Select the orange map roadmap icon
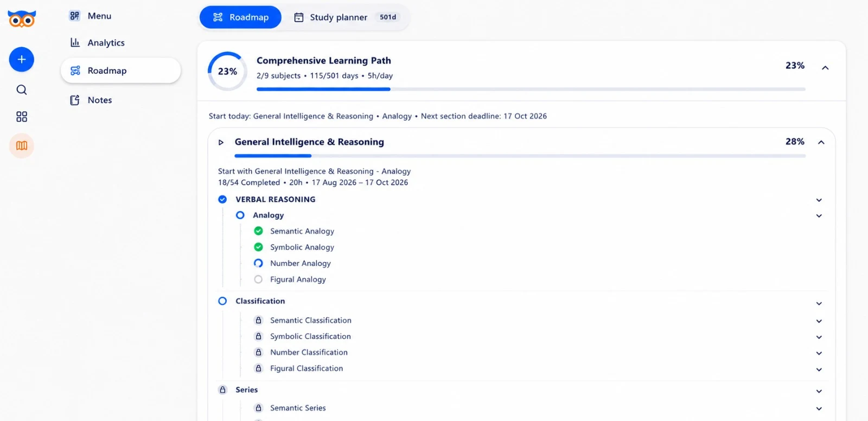Viewport: 868px width, 421px height. tap(22, 145)
